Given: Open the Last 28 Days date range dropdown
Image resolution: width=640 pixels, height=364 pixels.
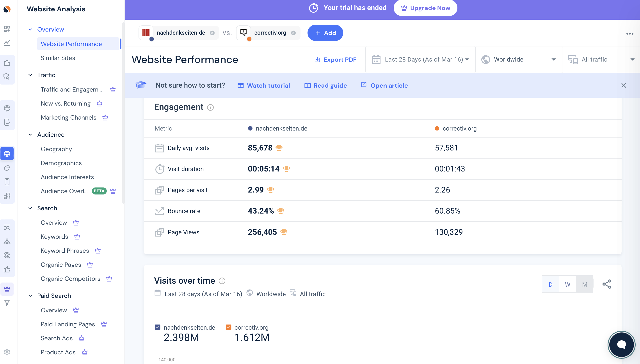Looking at the screenshot, I should 420,60.
